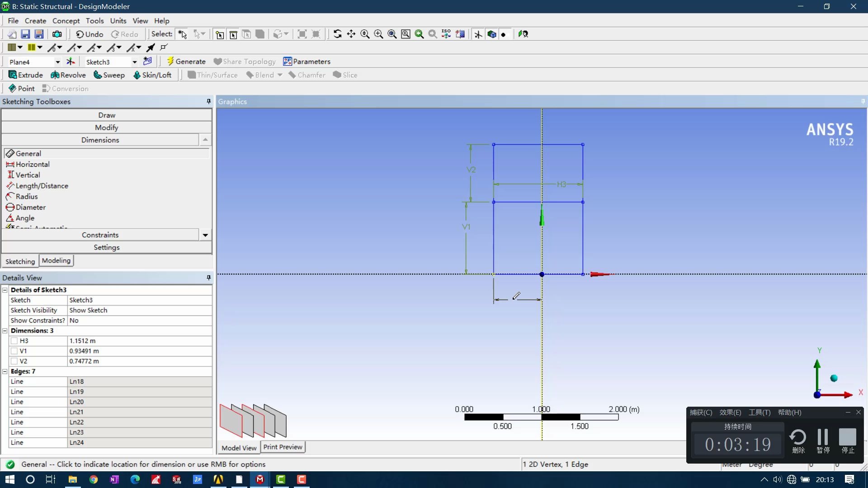868x488 pixels.
Task: Switch to Model View tab
Action: (239, 447)
